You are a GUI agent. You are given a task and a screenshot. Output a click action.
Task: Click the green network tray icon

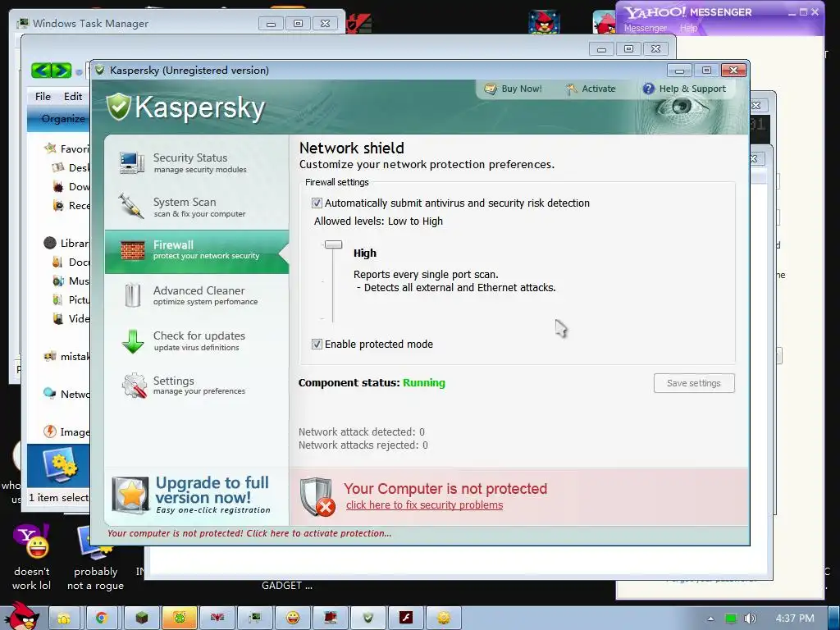point(731,619)
